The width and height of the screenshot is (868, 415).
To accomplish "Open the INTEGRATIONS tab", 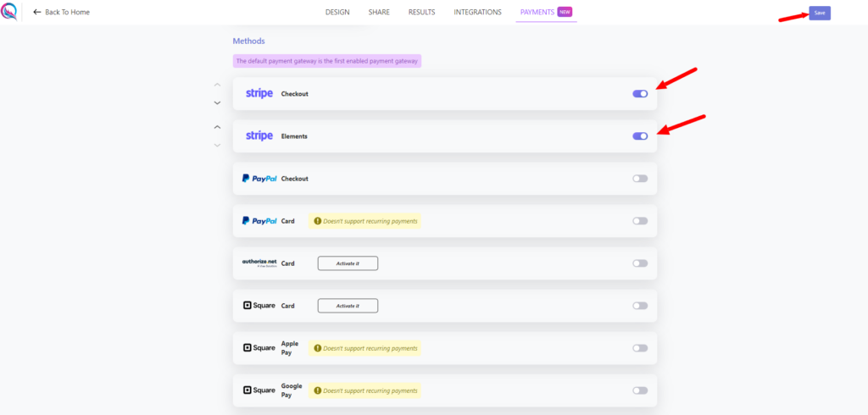I will (478, 12).
